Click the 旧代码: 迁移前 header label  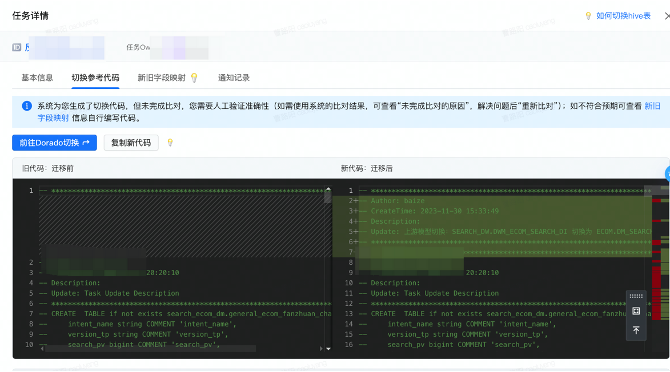pyautogui.click(x=47, y=168)
